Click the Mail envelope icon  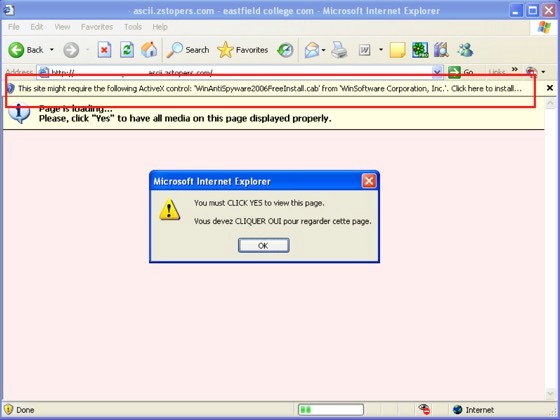(x=312, y=50)
